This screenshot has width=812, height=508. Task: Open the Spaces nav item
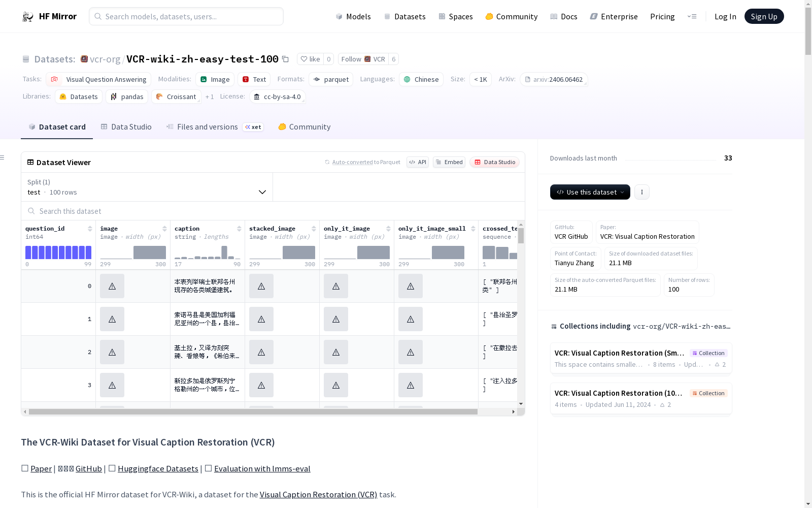(455, 16)
